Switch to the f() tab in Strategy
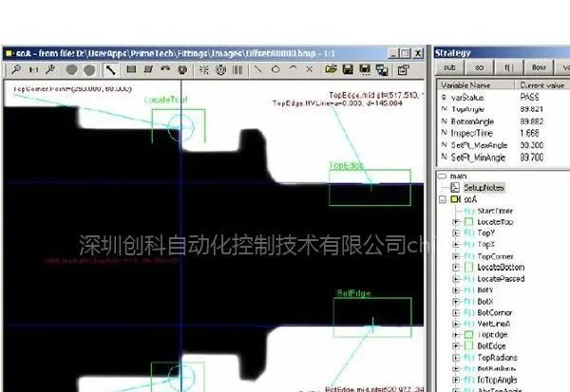 pyautogui.click(x=509, y=67)
